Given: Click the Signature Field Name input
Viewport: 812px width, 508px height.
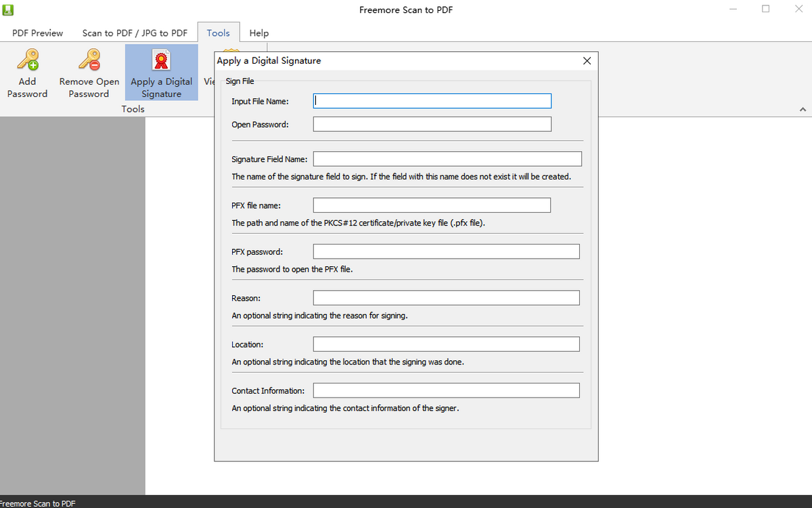Looking at the screenshot, I should (x=447, y=158).
